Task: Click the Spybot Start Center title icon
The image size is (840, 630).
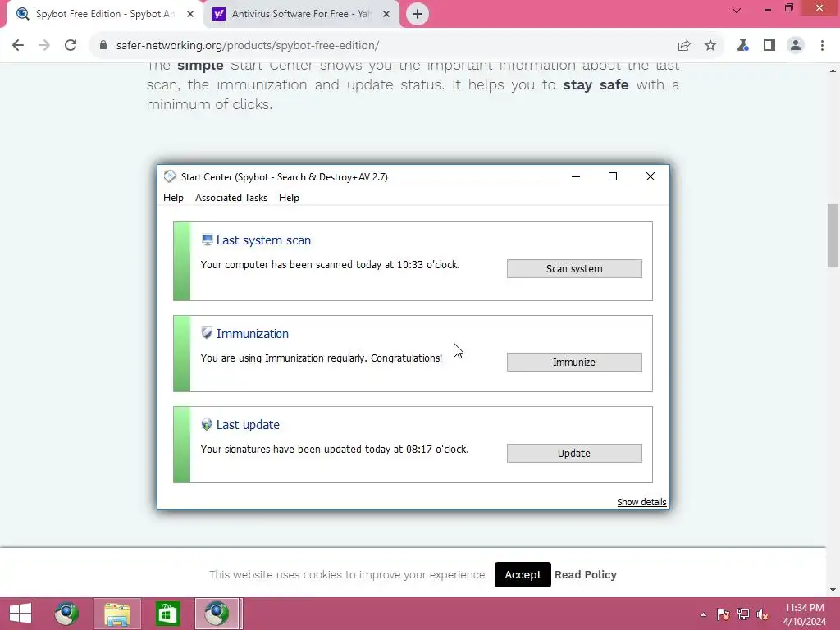Action: pos(170,176)
